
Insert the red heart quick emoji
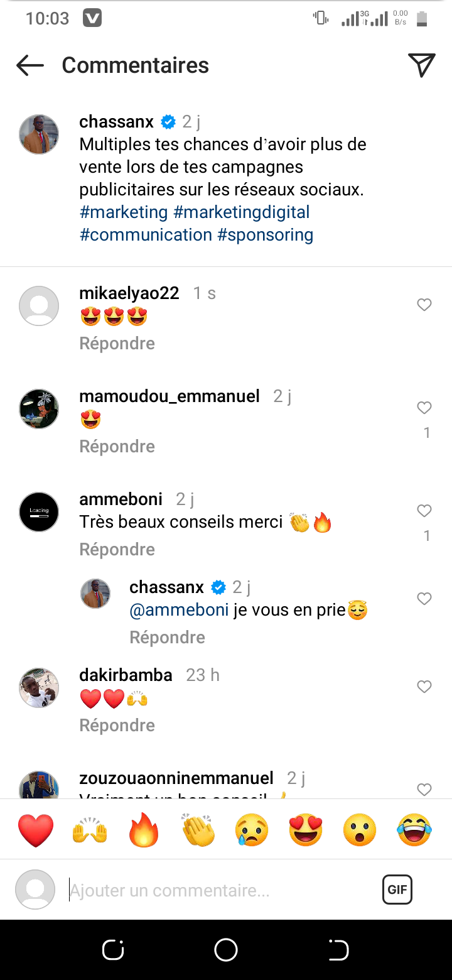click(x=36, y=830)
